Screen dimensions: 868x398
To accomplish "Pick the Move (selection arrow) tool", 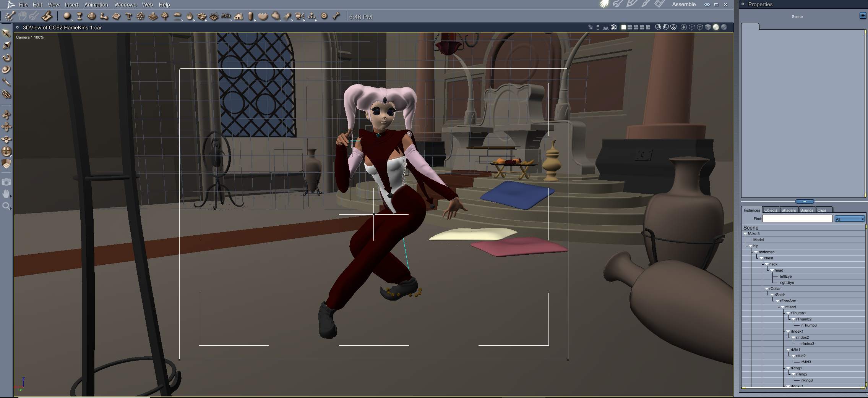I will click(6, 33).
